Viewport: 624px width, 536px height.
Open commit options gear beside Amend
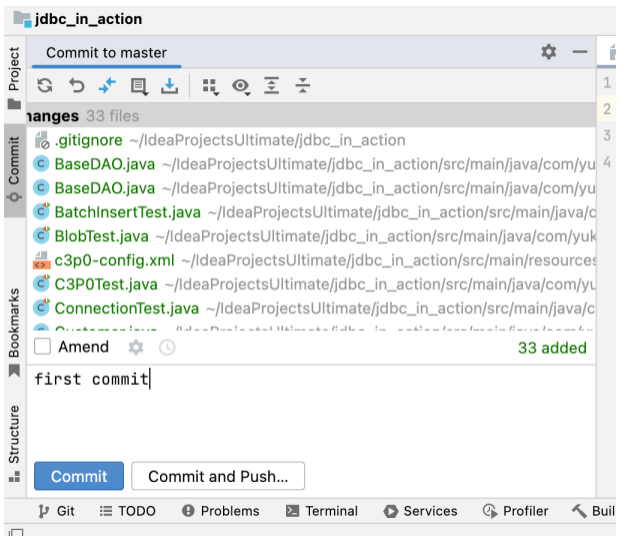pyautogui.click(x=136, y=347)
